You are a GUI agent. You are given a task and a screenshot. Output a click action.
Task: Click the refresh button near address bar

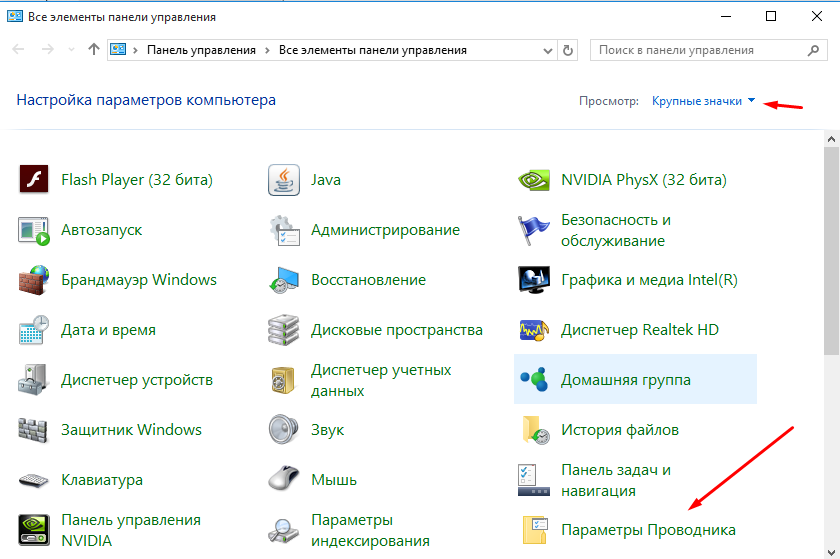[569, 49]
